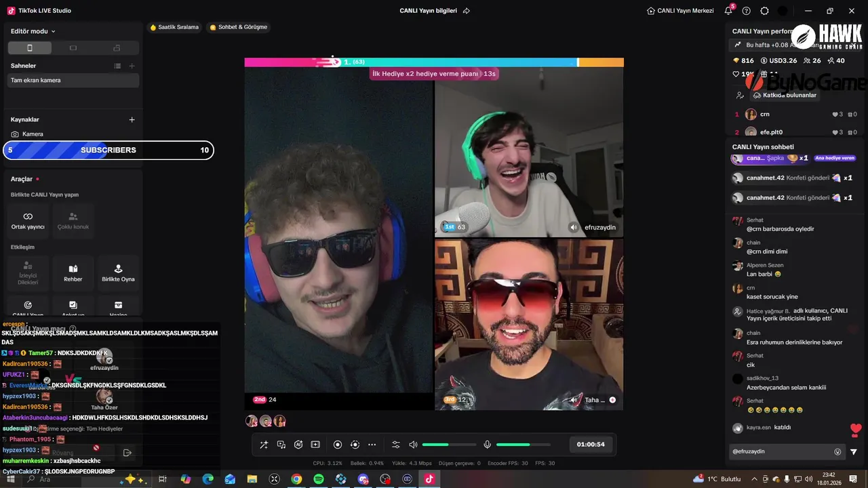Viewport: 868px width, 488px height.
Task: Start recording with the record button
Action: tap(338, 445)
